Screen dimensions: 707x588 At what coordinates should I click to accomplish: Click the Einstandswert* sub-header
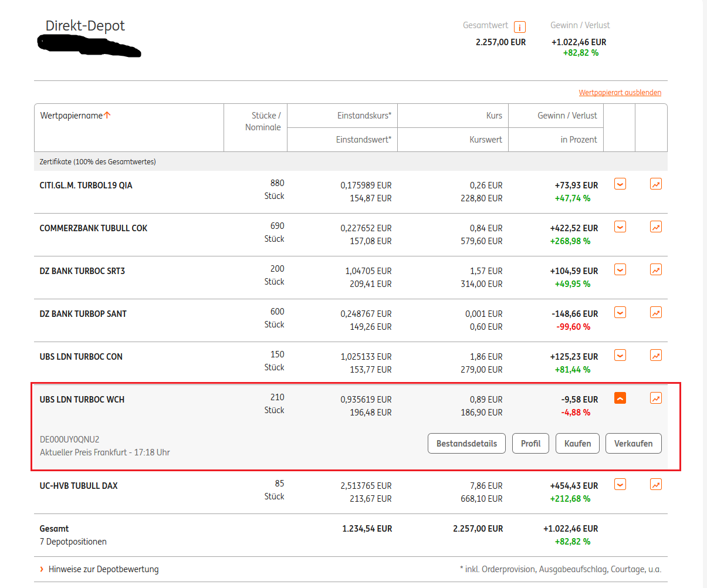point(364,140)
